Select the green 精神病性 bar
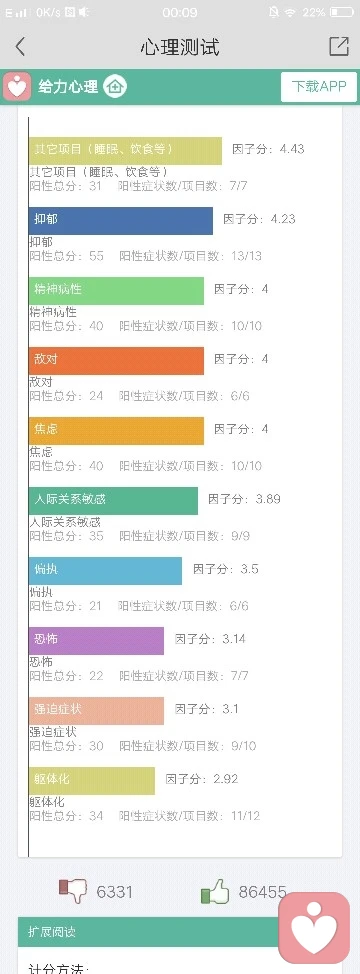Screen dimensions: 360x974 coord(117,291)
